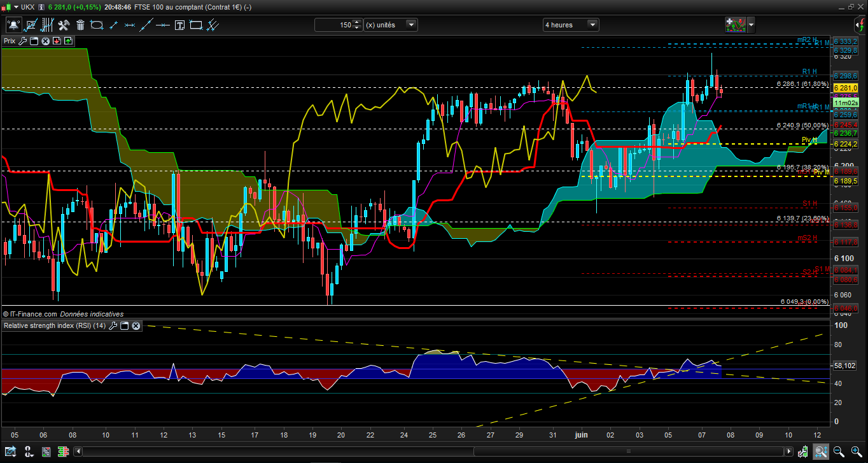868x463 pixels.
Task: Click the candlestick icon in title bar
Action: 6,7
